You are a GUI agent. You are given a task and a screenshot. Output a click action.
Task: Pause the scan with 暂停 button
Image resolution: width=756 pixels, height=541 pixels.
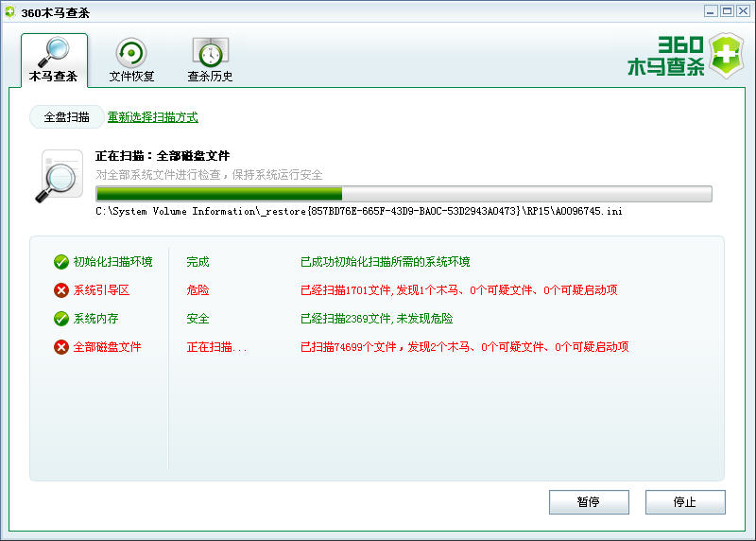coord(589,502)
